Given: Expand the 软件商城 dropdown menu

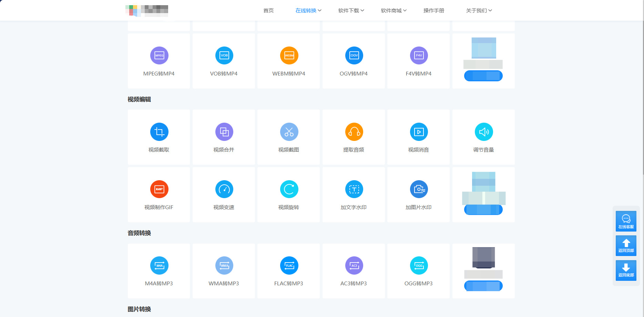Looking at the screenshot, I should tap(393, 11).
